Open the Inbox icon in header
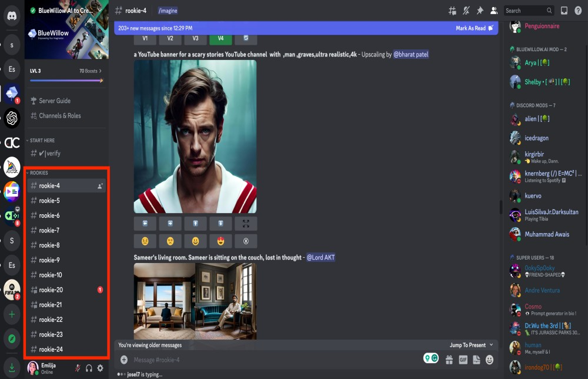Viewport: 588px width, 379px height. coord(564,11)
